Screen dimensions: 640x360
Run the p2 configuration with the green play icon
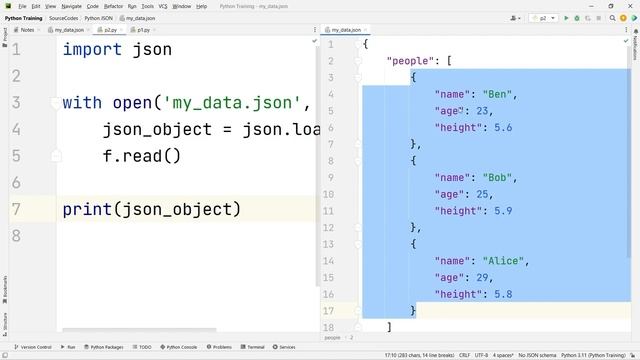(566, 18)
